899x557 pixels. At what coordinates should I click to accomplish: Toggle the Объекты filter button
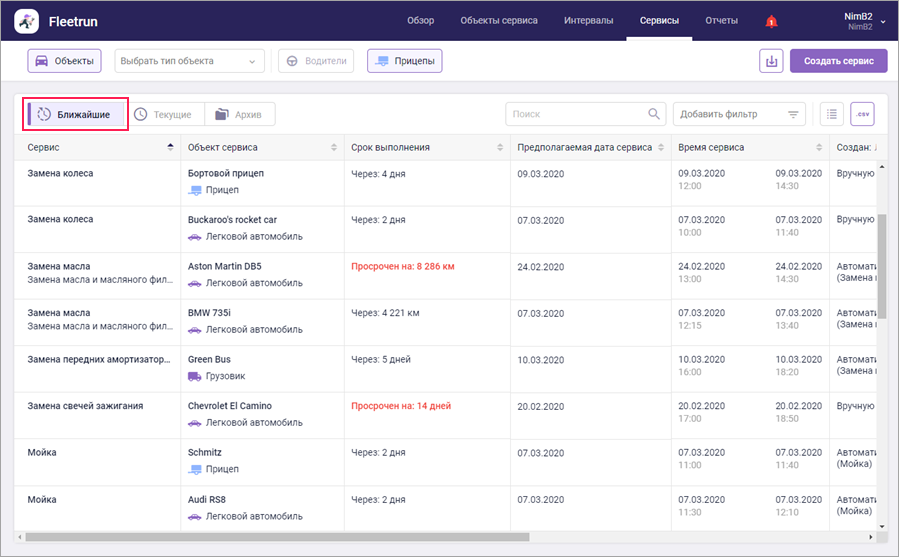tap(65, 61)
